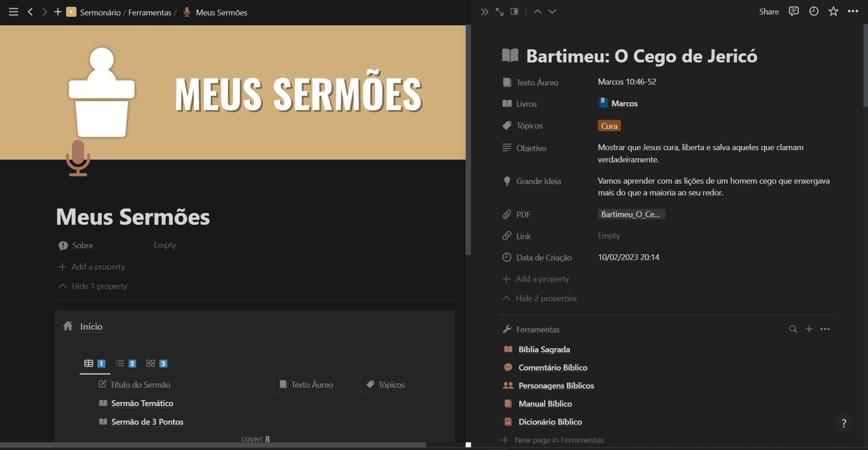Click Grande Ideia property label

[532, 181]
